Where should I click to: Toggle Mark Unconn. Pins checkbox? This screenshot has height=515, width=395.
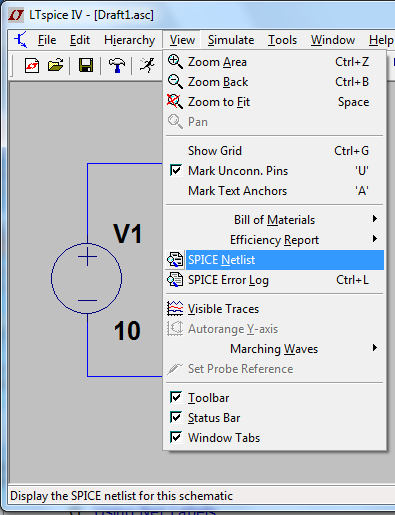pos(176,170)
